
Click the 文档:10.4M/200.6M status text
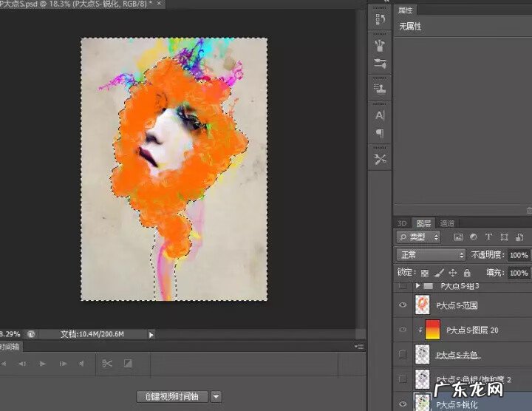tap(92, 334)
